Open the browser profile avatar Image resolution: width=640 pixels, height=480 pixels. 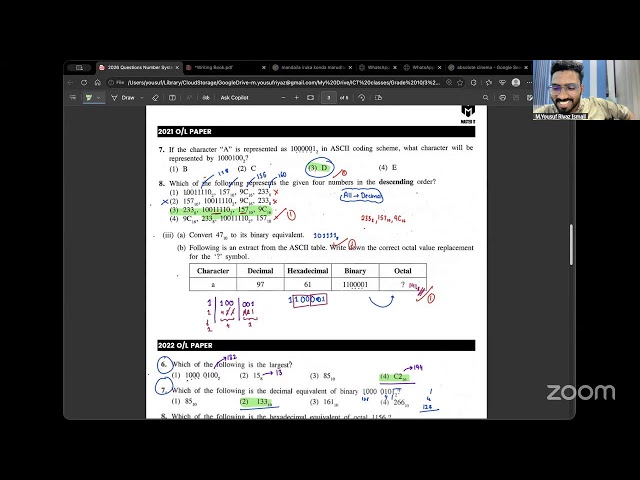(516, 82)
